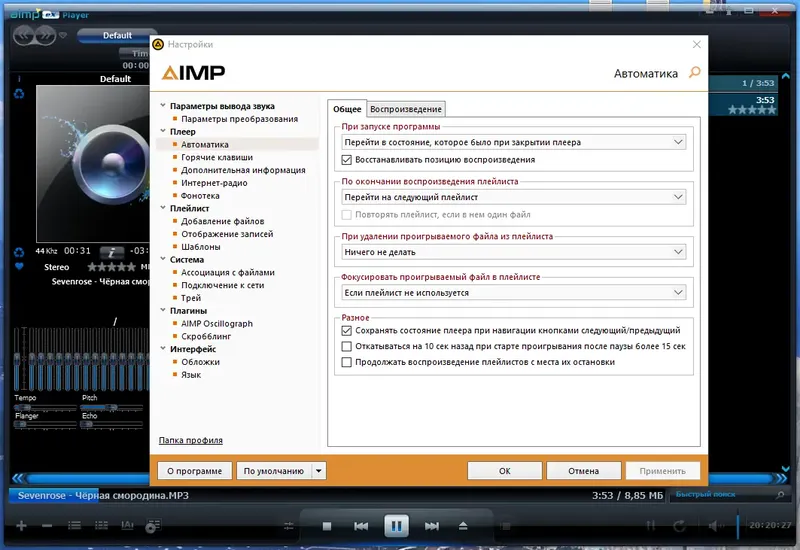
Task: Open the sorting A-Z icon in player
Action: (x=127, y=525)
